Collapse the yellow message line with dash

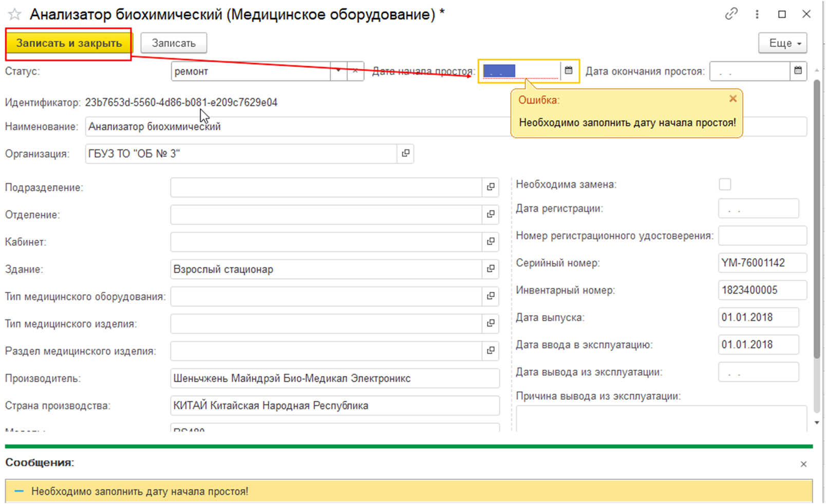pyautogui.click(x=20, y=491)
